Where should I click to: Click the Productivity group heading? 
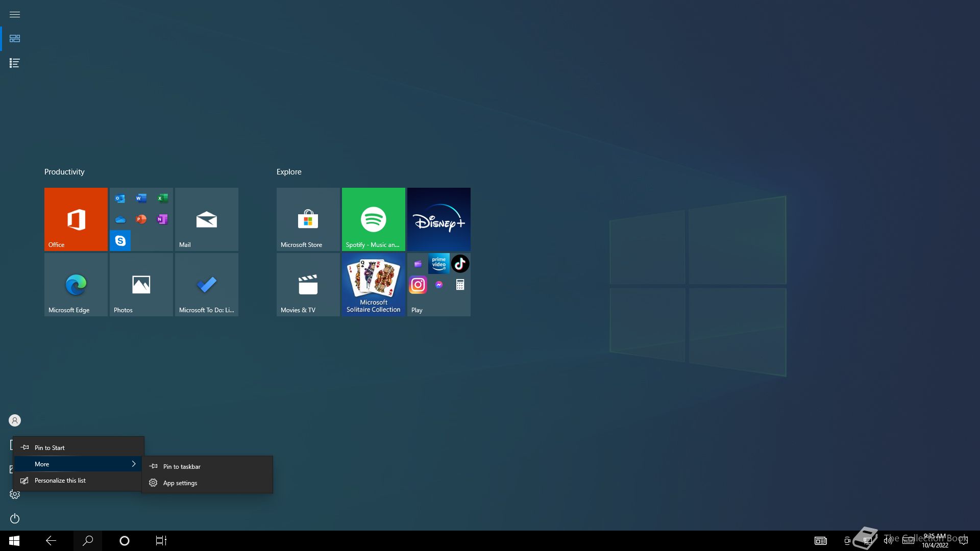pos(64,172)
